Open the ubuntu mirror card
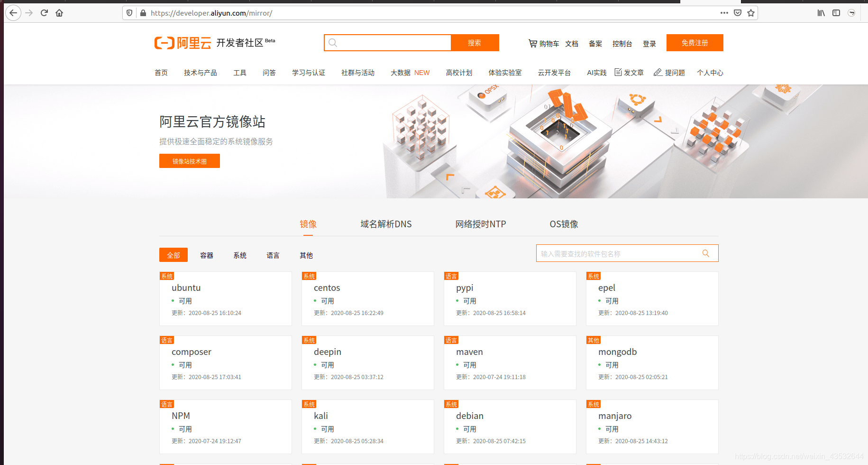The image size is (868, 465). point(226,298)
